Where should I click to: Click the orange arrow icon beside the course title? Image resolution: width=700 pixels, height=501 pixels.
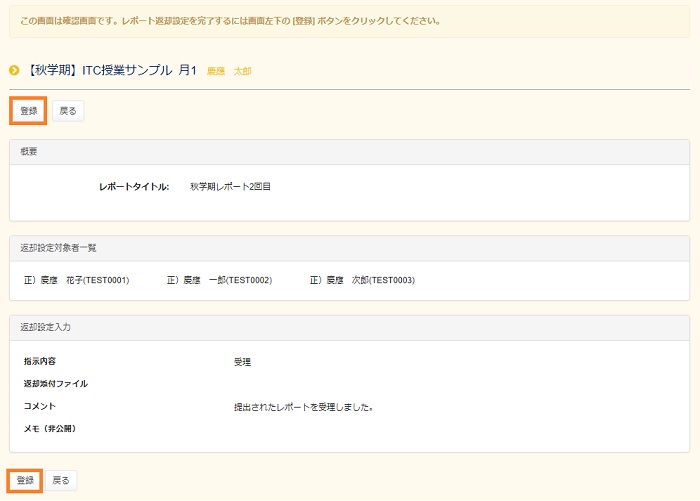14,70
